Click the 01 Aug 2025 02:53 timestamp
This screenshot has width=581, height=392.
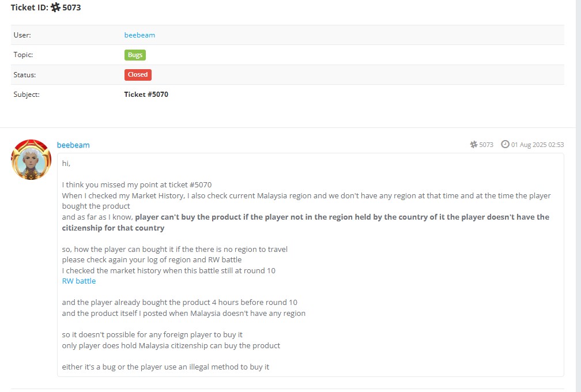538,145
